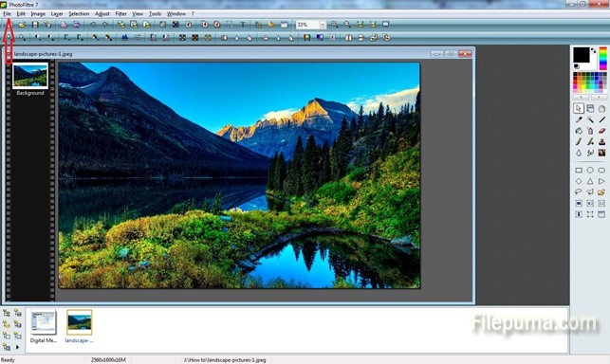Select the Blur water drop tool
The height and width of the screenshot is (364, 610).
pos(579,153)
